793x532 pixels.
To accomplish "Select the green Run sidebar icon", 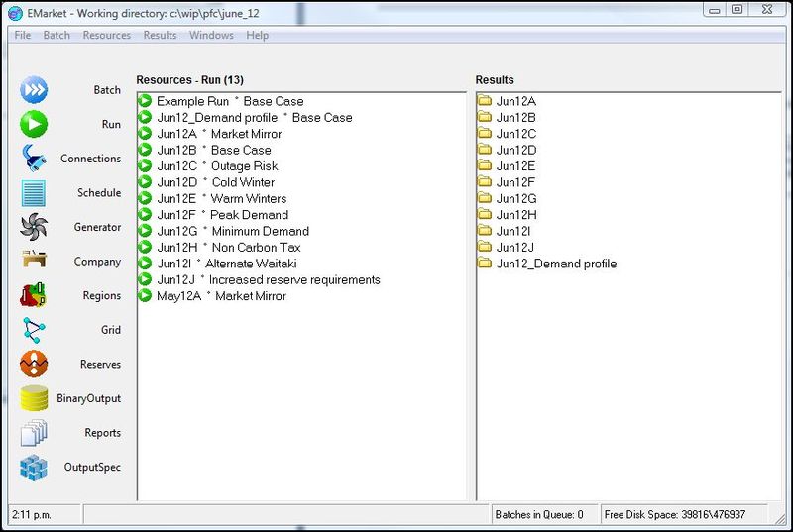I will [x=34, y=124].
